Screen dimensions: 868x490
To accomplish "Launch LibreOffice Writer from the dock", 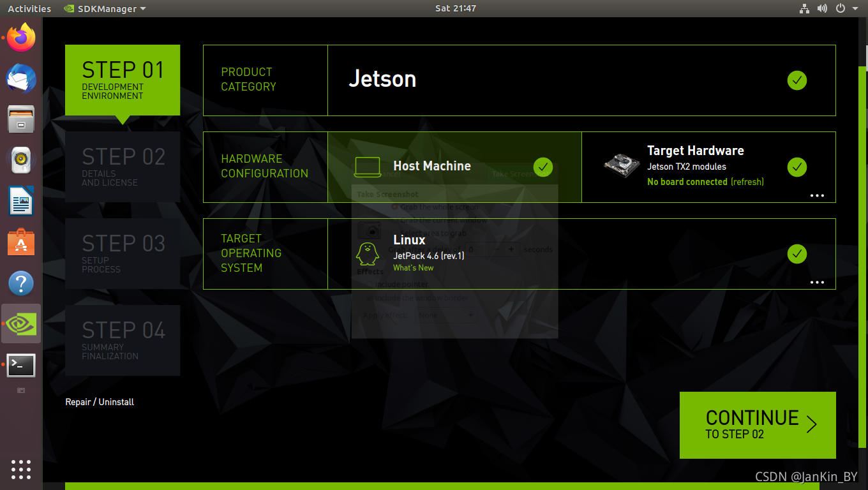I will [21, 202].
